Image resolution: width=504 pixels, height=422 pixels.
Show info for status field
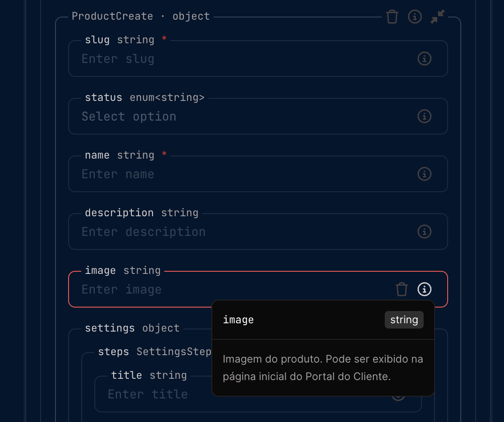425,116
